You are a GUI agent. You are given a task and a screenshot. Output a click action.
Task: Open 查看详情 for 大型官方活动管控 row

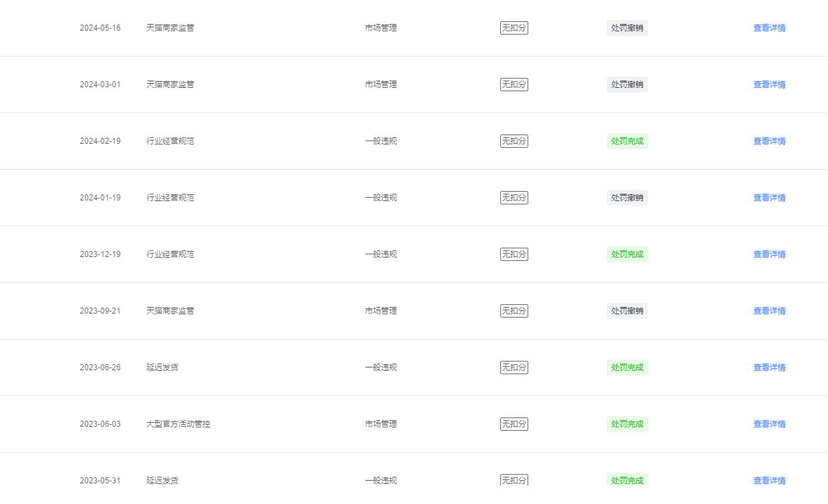tap(769, 424)
